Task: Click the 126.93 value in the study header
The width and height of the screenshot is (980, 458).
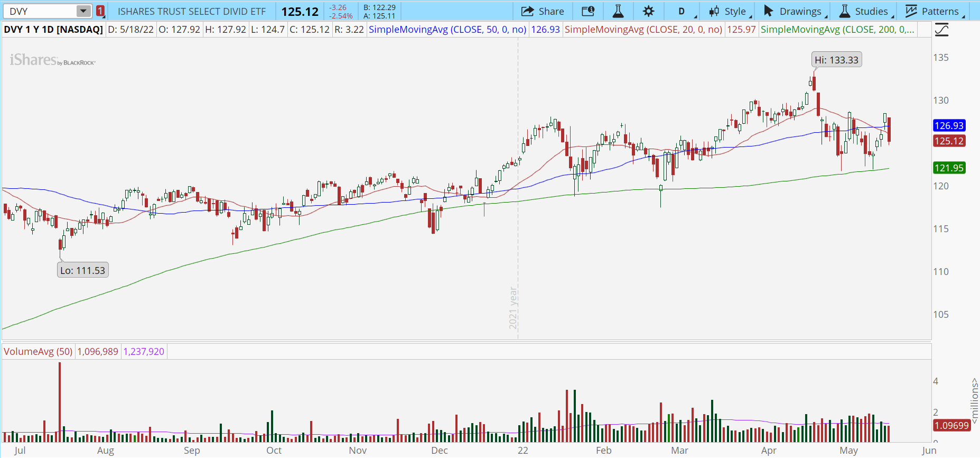Action: 545,30
